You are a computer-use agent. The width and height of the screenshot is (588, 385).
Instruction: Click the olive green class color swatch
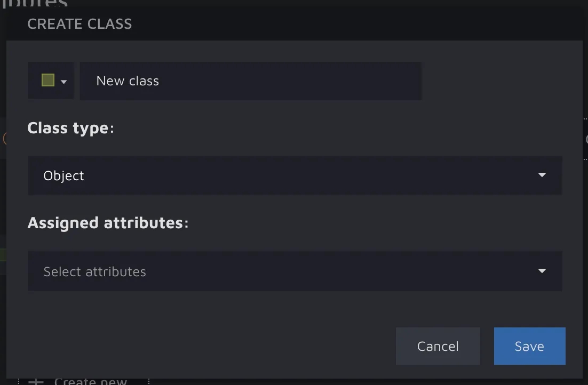(48, 81)
